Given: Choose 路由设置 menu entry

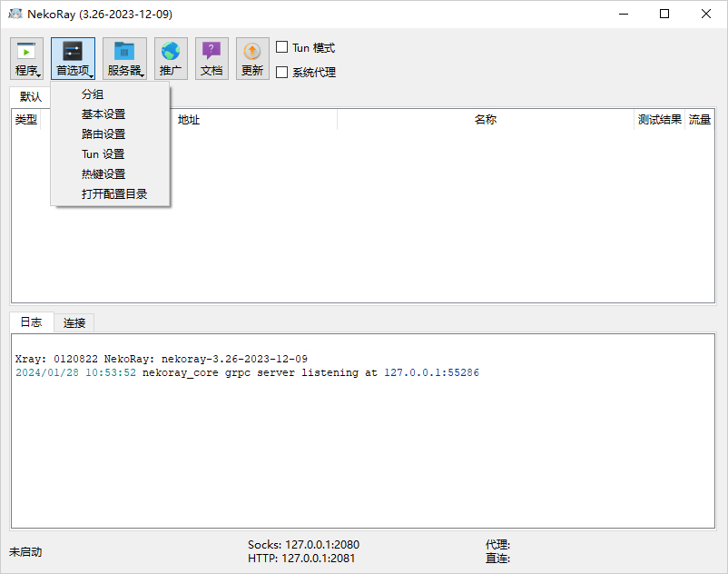Looking at the screenshot, I should [103, 134].
